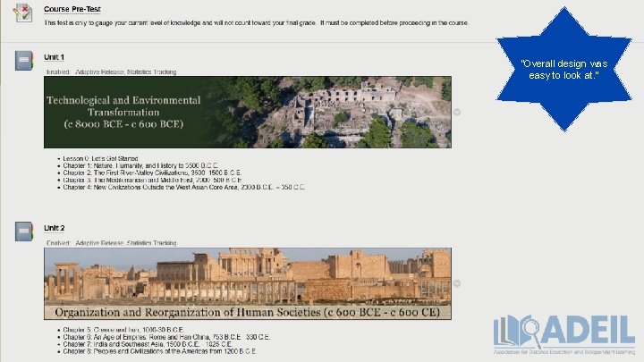Select the Lesson 0: Let's Get Started line

100,158
